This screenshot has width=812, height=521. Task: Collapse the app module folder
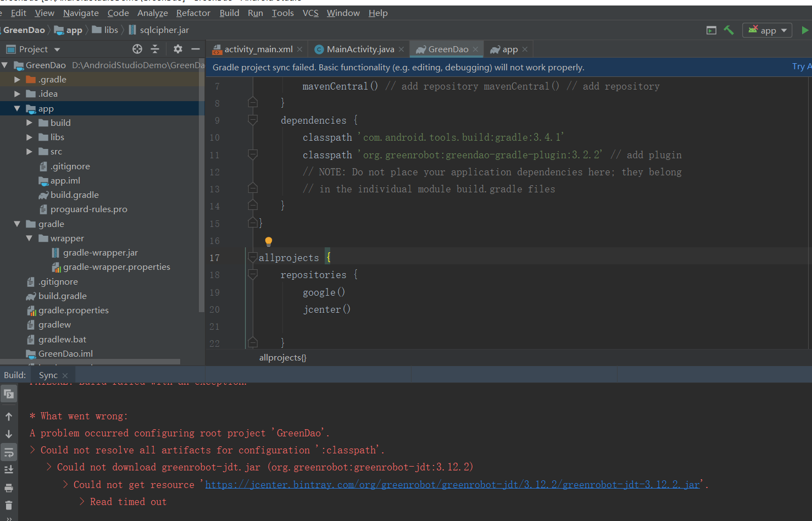click(17, 108)
